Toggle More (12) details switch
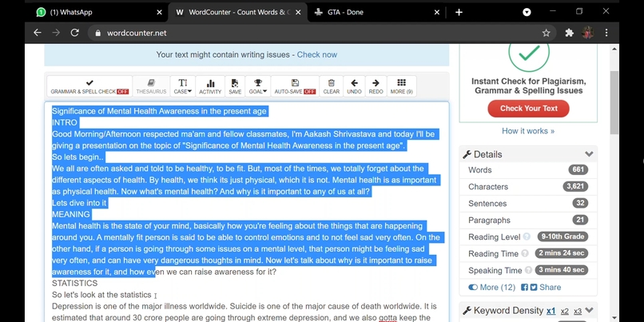This screenshot has width=644, height=322. 473,287
